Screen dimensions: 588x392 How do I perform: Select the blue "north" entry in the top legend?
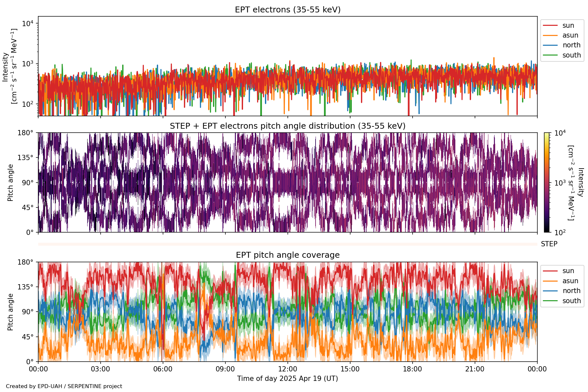click(x=571, y=45)
